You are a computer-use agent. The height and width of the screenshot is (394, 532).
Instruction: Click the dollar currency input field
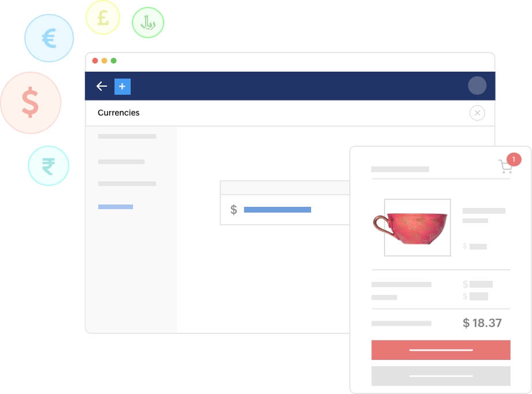[x=285, y=210]
